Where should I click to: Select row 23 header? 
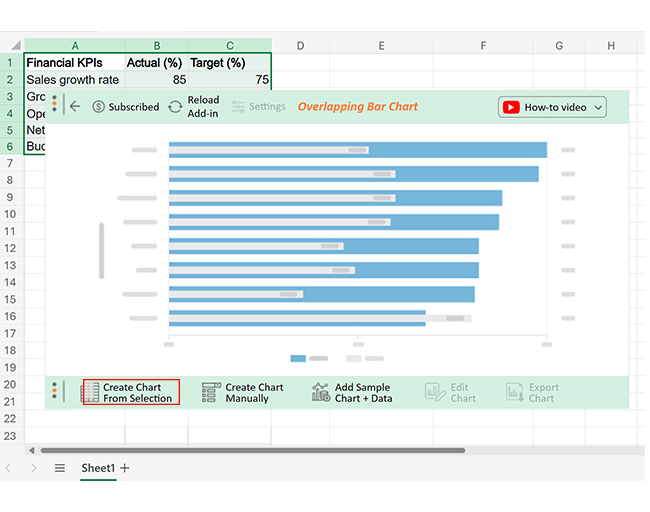[x=10, y=436]
